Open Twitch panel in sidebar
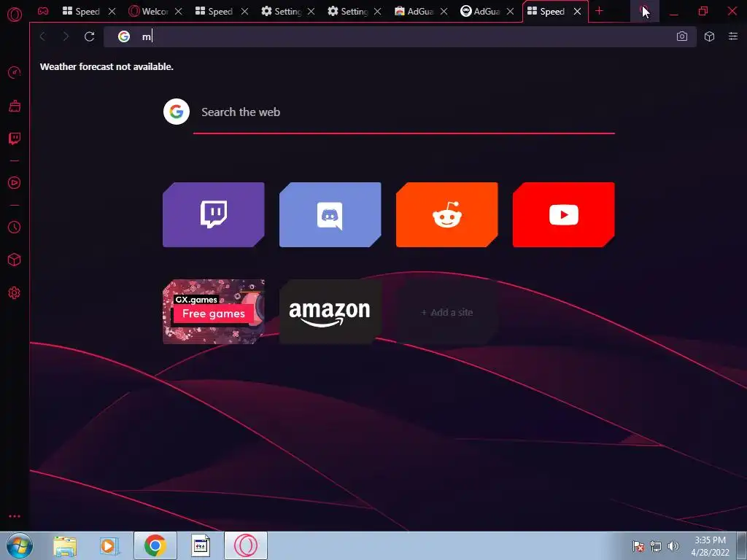Viewport: 747px width, 560px height. click(15, 139)
